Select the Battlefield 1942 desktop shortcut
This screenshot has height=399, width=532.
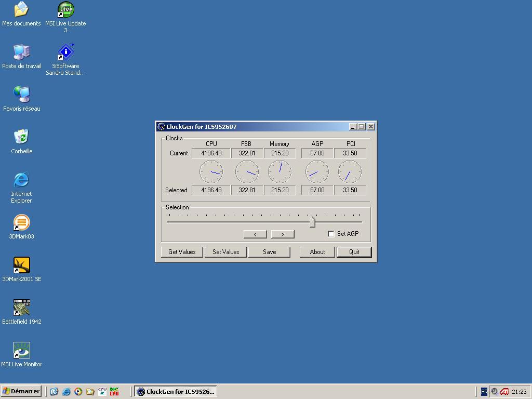point(22,308)
